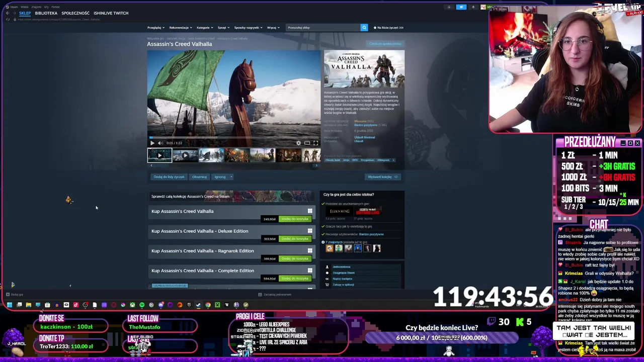The image size is (644, 362).
Task: Go to the SPOŁECZNOŚĆ tab
Action: pyautogui.click(x=75, y=13)
